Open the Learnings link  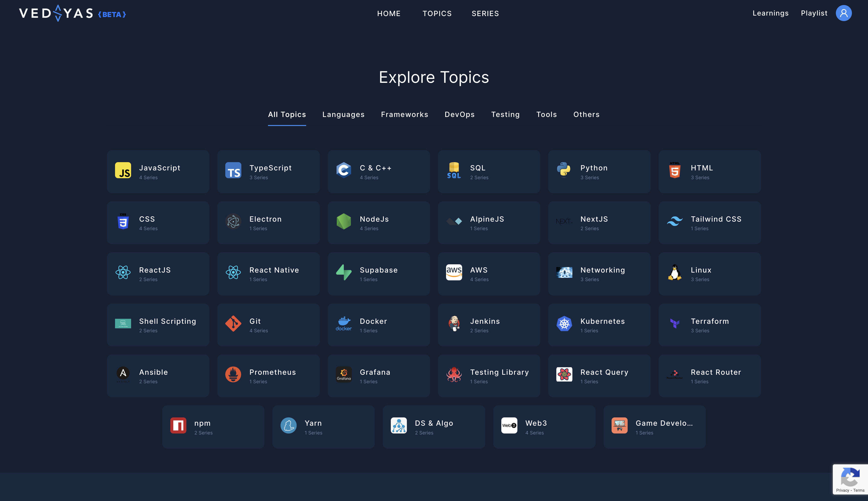[770, 13]
